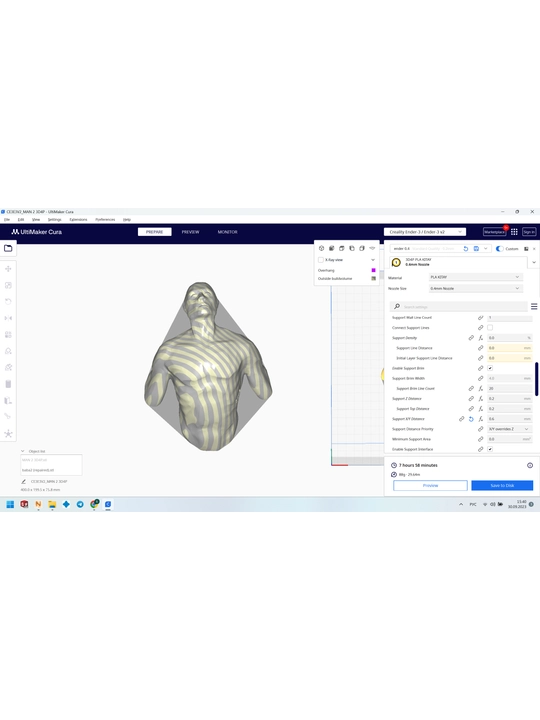Open print time info icon
The image size is (540, 720).
(x=530, y=465)
